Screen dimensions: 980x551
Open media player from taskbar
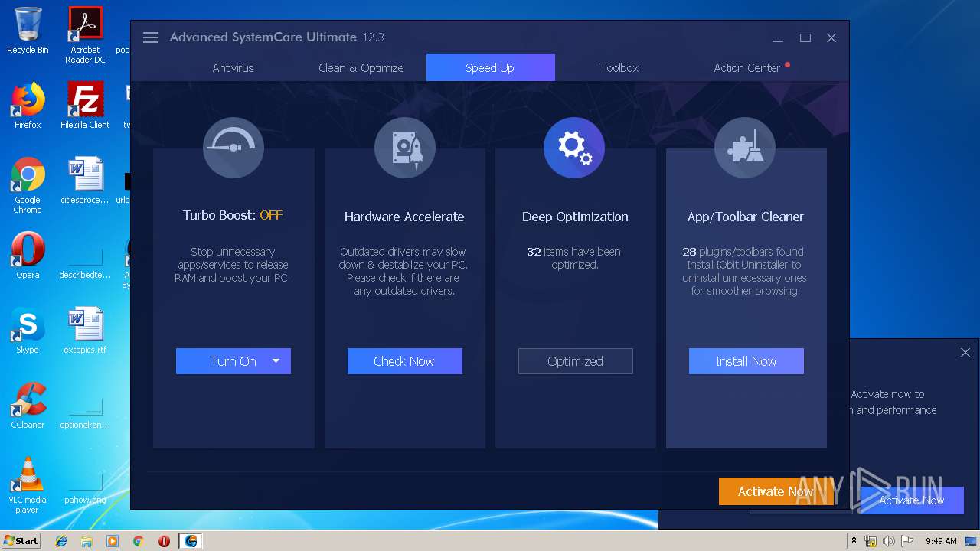coord(113,541)
